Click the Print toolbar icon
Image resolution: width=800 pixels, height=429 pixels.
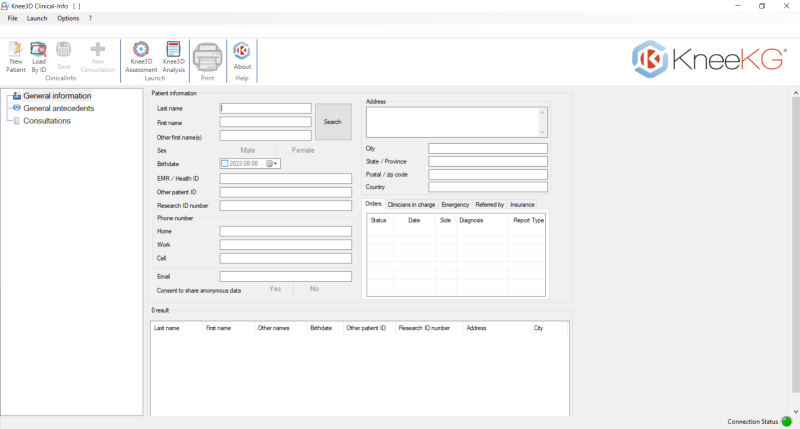pyautogui.click(x=207, y=61)
